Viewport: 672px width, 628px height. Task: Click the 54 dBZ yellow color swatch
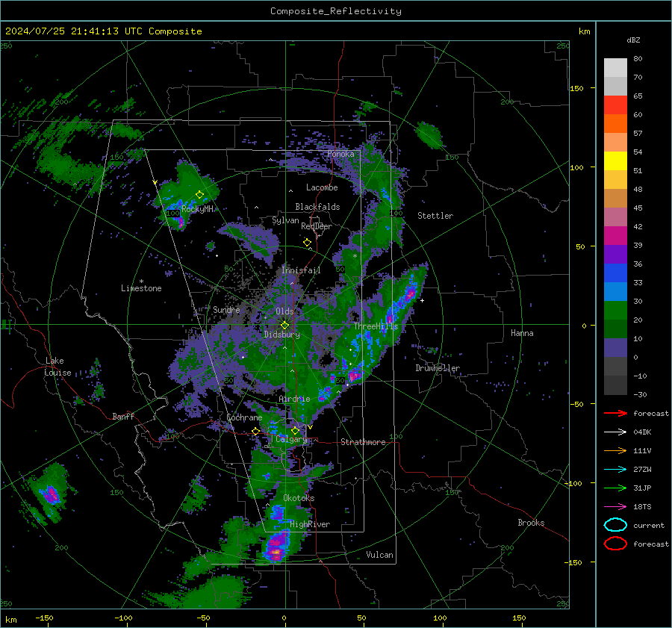(x=615, y=161)
